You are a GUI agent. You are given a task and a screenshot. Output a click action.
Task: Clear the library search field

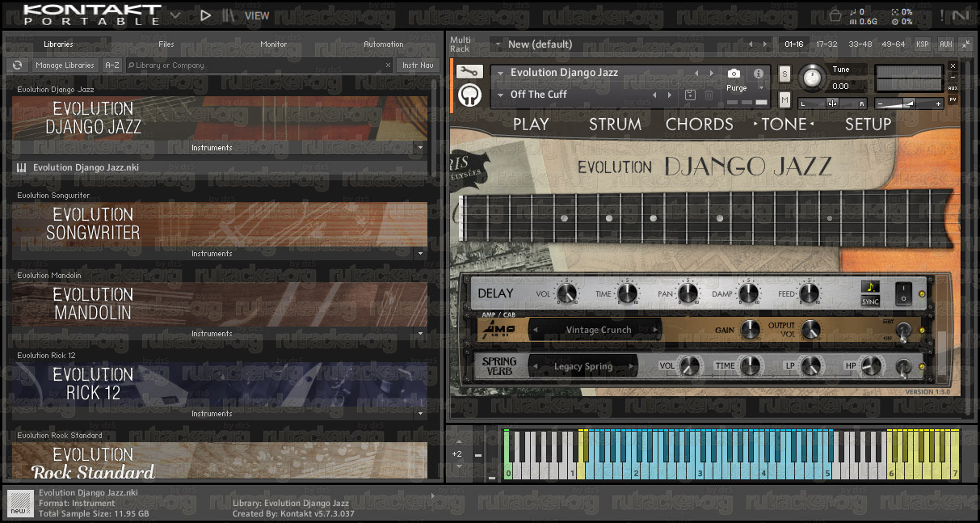tap(387, 65)
